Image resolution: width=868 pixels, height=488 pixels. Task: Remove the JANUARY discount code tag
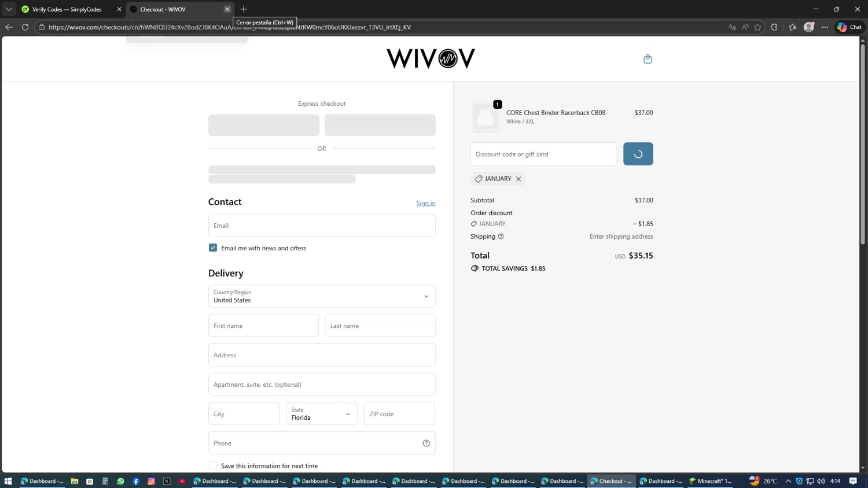[518, 179]
